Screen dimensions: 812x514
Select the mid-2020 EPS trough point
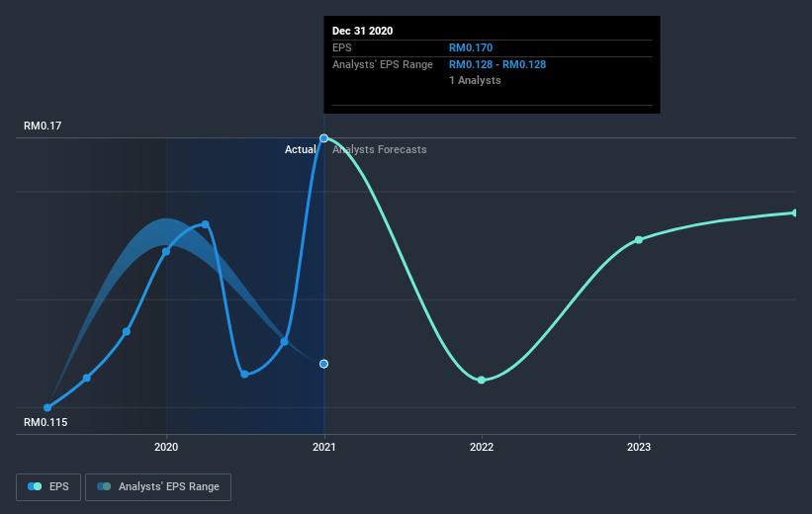pyautogui.click(x=244, y=374)
